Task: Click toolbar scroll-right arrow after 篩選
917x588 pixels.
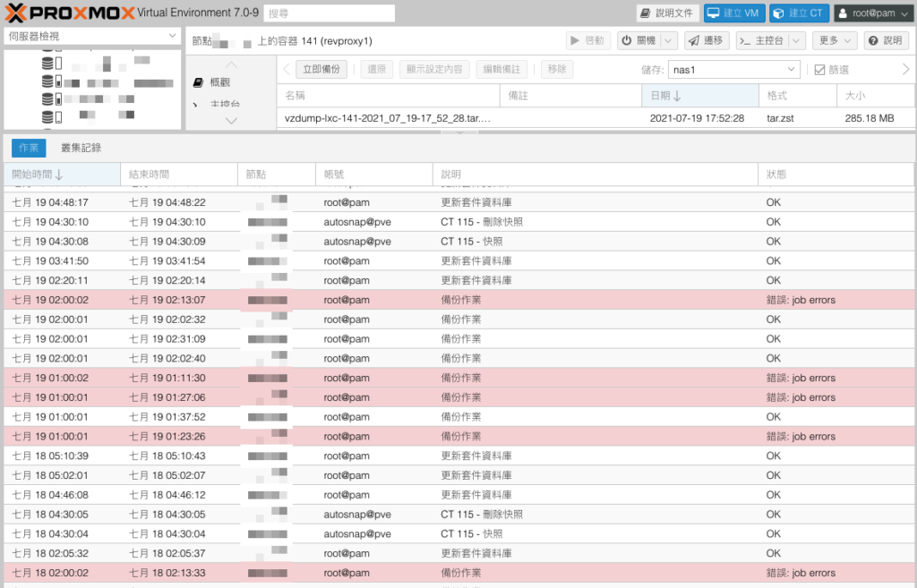Action: click(905, 69)
